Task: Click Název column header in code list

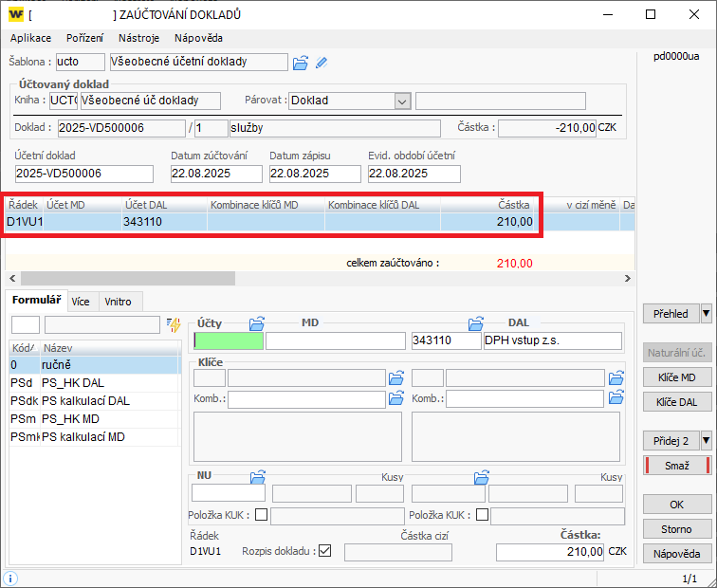Action: tap(110, 348)
